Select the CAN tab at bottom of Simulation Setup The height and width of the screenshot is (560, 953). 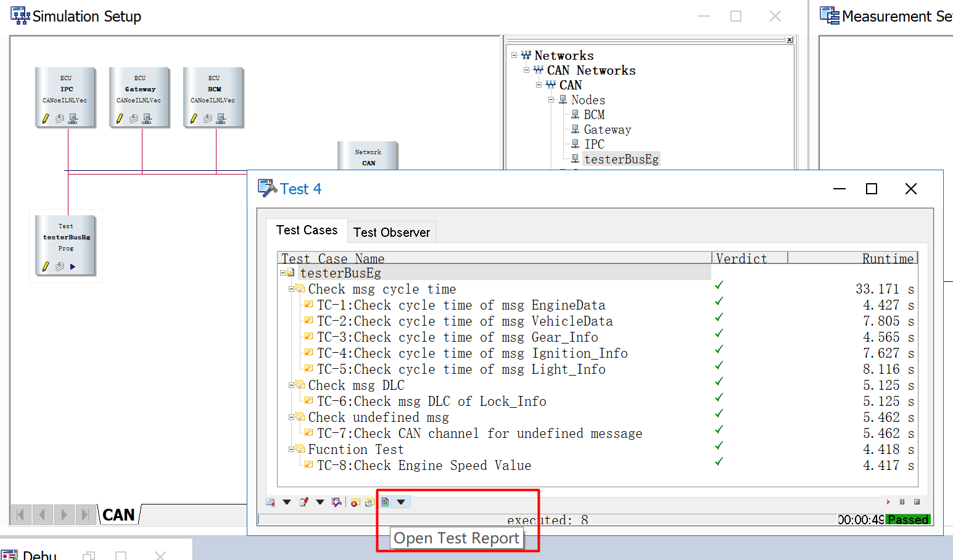click(118, 515)
